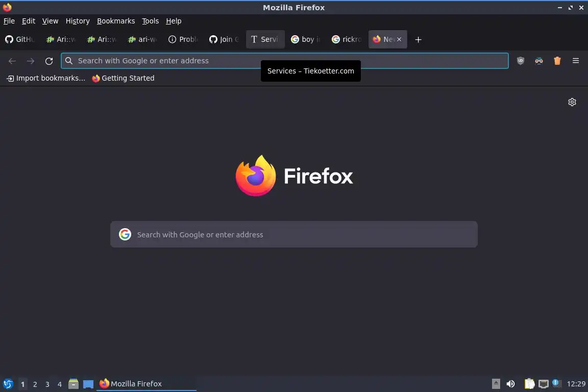Click the orange trash extension icon
The width and height of the screenshot is (588, 392).
coord(557,61)
